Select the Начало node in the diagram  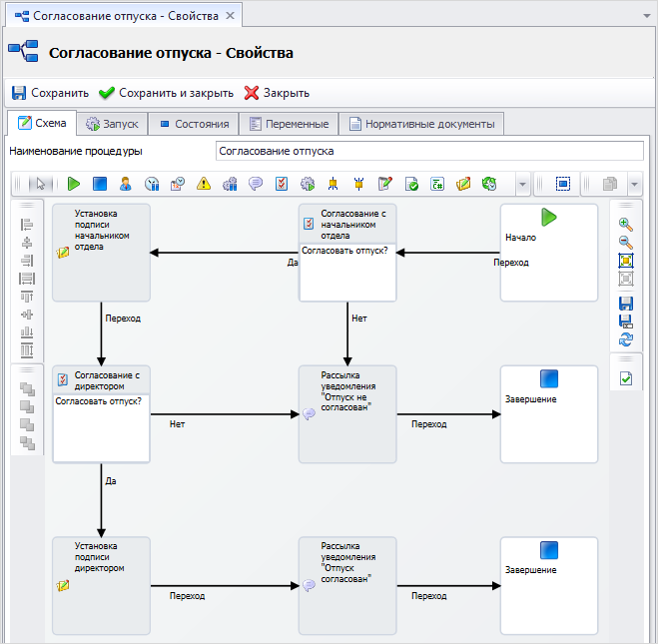pyautogui.click(x=549, y=253)
